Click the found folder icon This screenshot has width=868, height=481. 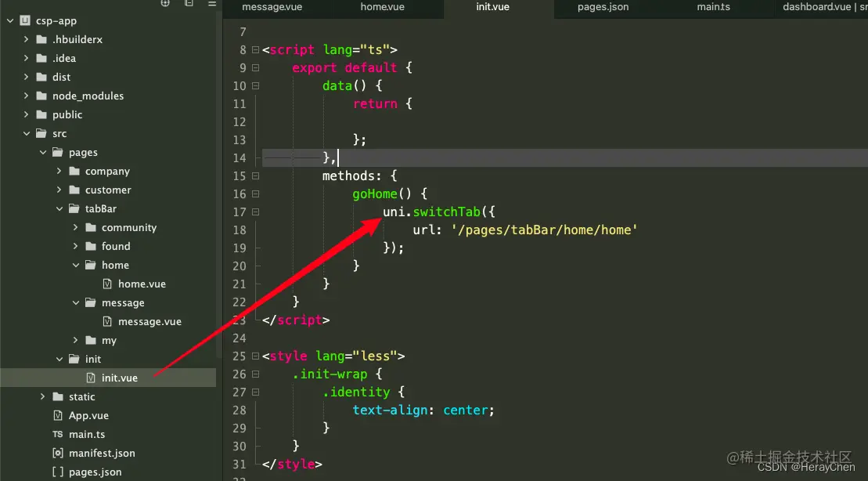point(91,247)
